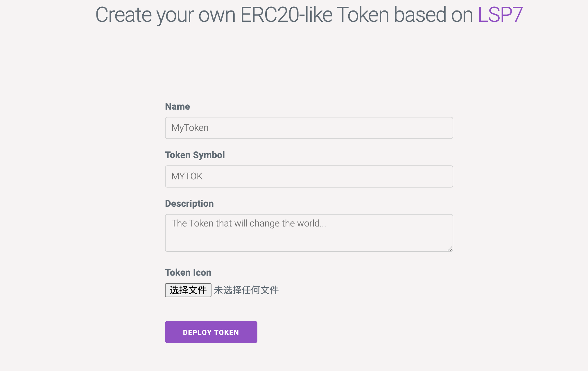This screenshot has width=588, height=371.
Task: Click the Token Symbol label
Action: [x=195, y=155]
